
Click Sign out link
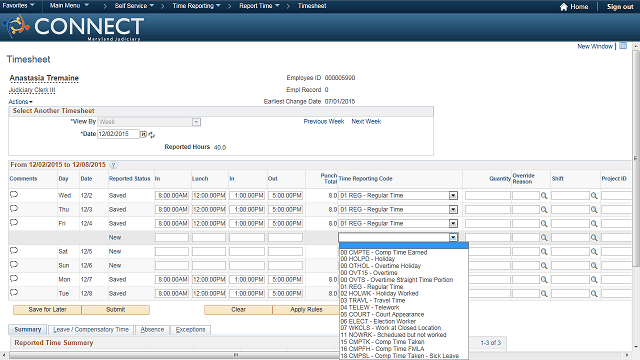coord(620,7)
